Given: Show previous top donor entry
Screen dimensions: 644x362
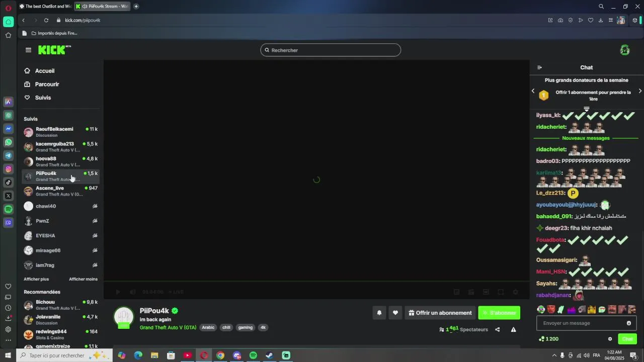Looking at the screenshot, I should click(x=533, y=91).
